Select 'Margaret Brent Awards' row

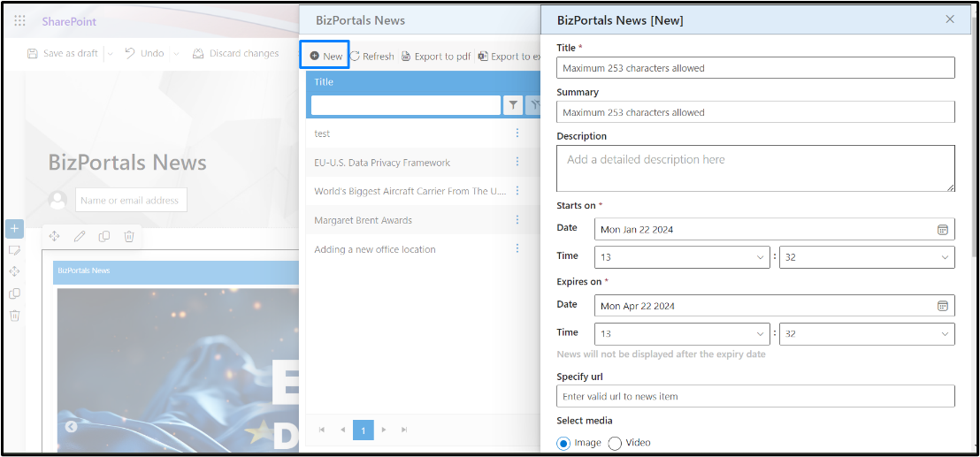423,220
